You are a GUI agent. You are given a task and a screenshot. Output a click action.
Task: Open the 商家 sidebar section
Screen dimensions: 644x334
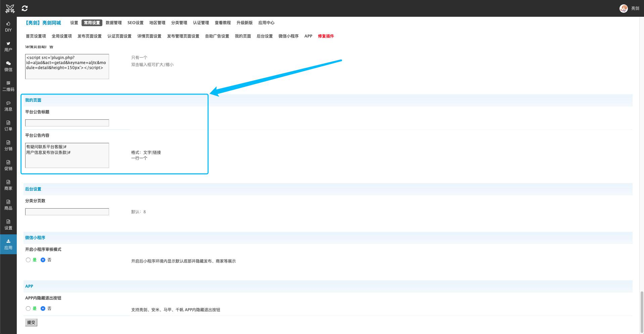pos(8,185)
